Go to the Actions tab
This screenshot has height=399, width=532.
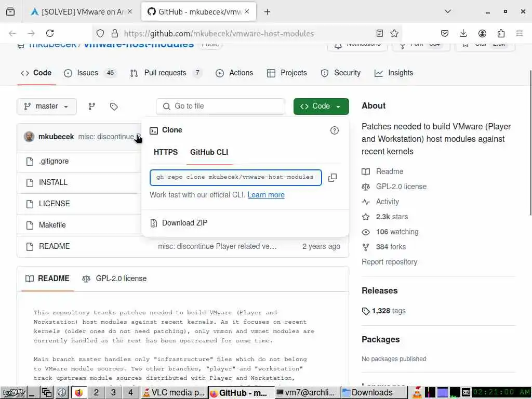pos(234,73)
